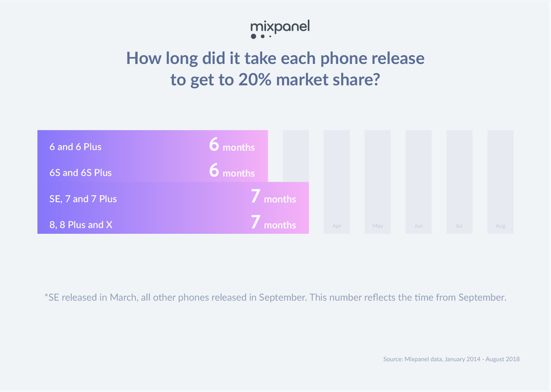Image resolution: width=551 pixels, height=392 pixels.
Task: Select the Jul month column
Action: click(x=459, y=182)
